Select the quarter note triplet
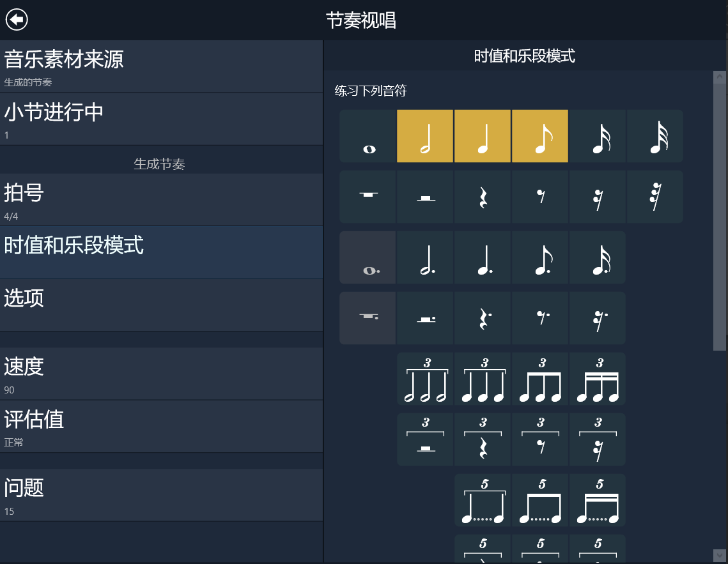 (x=483, y=379)
